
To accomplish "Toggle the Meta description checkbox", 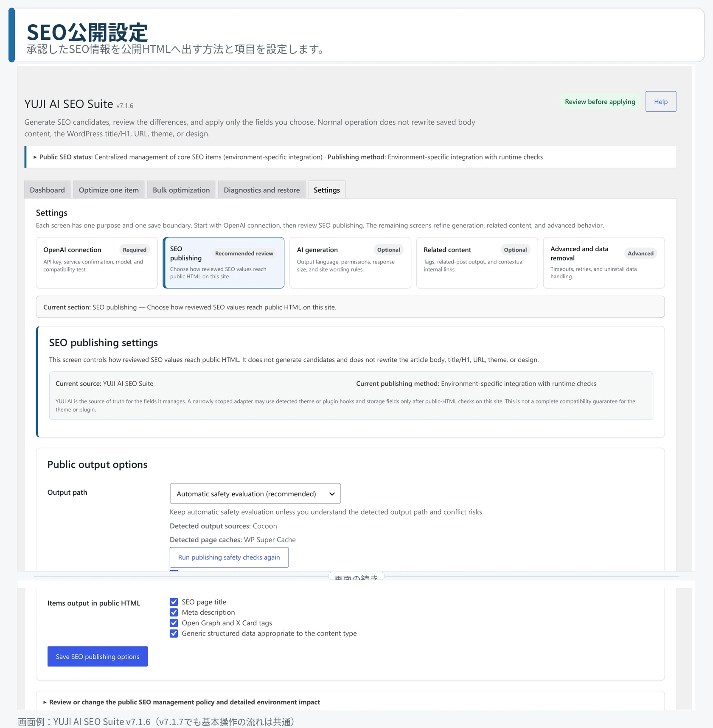I will pyautogui.click(x=174, y=612).
